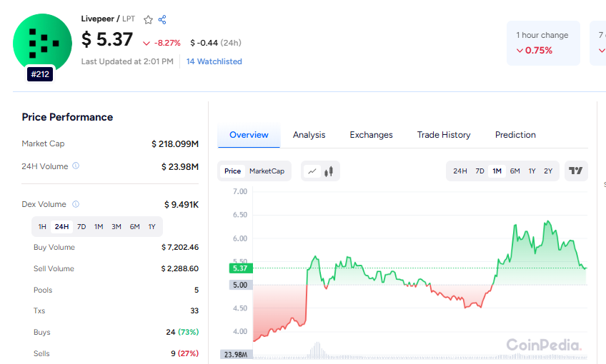Set Dex Volume period to 3M
This screenshot has height=364, width=606.
(116, 226)
